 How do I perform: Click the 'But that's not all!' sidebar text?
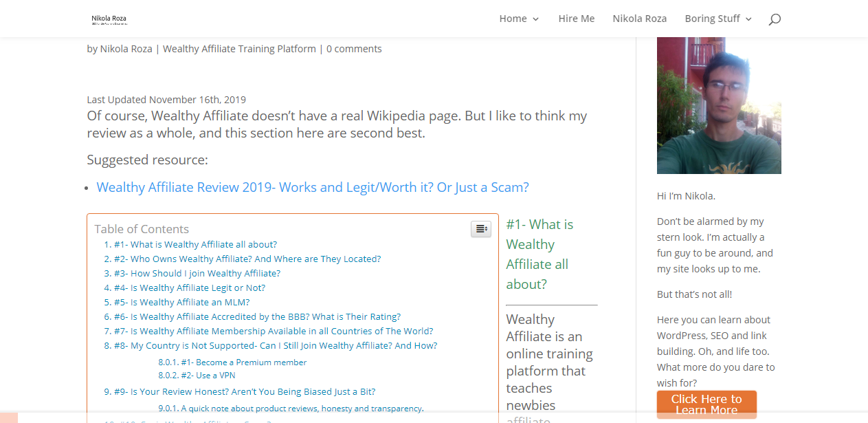(x=694, y=294)
